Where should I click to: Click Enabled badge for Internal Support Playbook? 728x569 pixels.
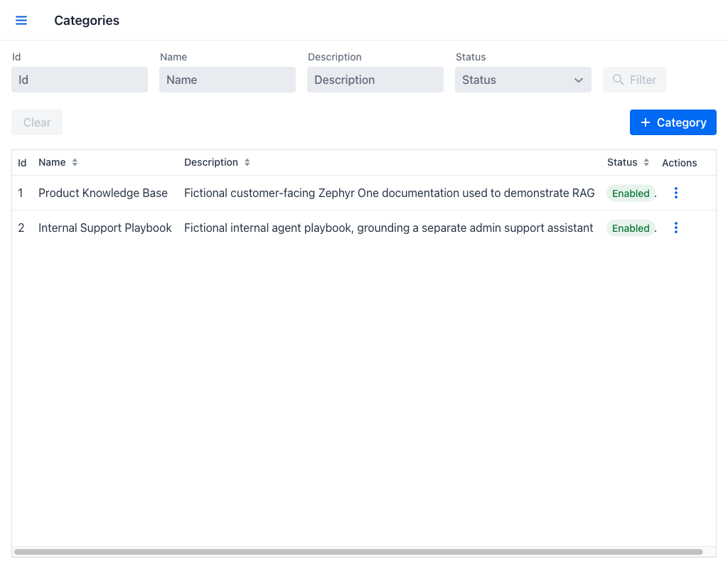[x=631, y=228]
